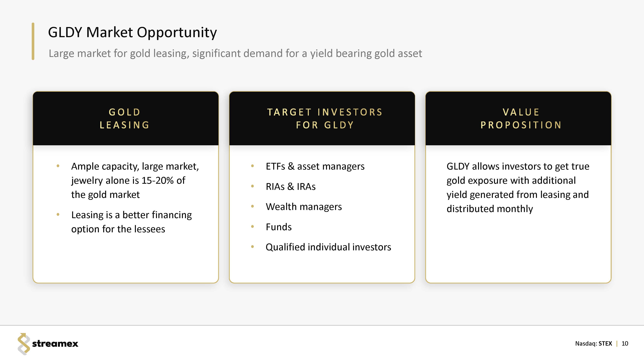Click bullet beside Wealth managers

click(x=252, y=206)
